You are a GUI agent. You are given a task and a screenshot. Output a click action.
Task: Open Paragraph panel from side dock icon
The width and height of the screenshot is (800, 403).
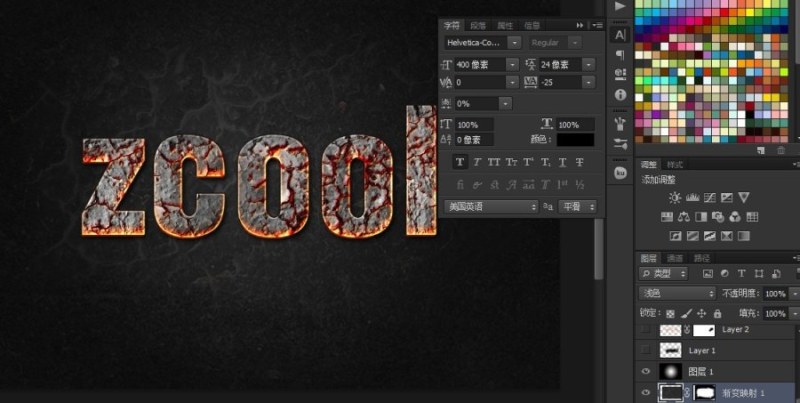(x=620, y=55)
